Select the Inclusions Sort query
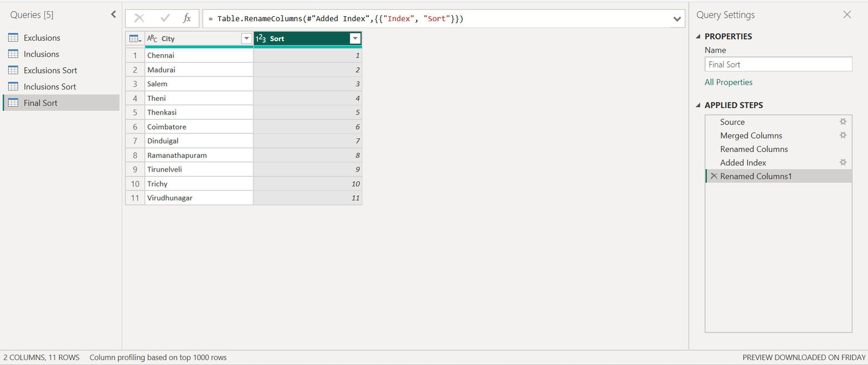The height and width of the screenshot is (365, 868). tap(61, 86)
